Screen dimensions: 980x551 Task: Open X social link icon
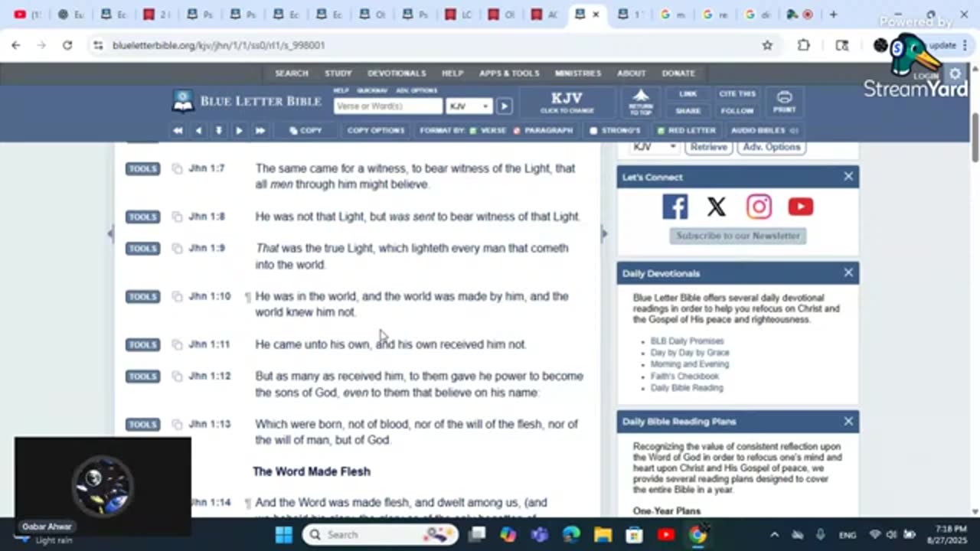coord(717,207)
